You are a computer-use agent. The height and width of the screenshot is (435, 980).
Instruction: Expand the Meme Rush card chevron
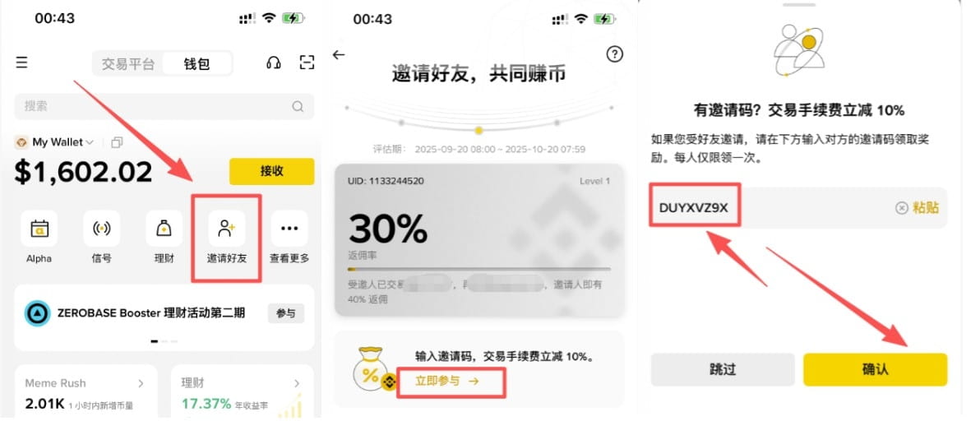(141, 383)
